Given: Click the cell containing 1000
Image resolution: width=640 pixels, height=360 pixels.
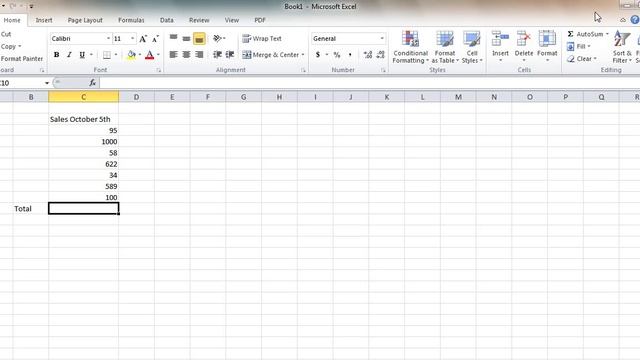Looking at the screenshot, I should click(83, 142).
